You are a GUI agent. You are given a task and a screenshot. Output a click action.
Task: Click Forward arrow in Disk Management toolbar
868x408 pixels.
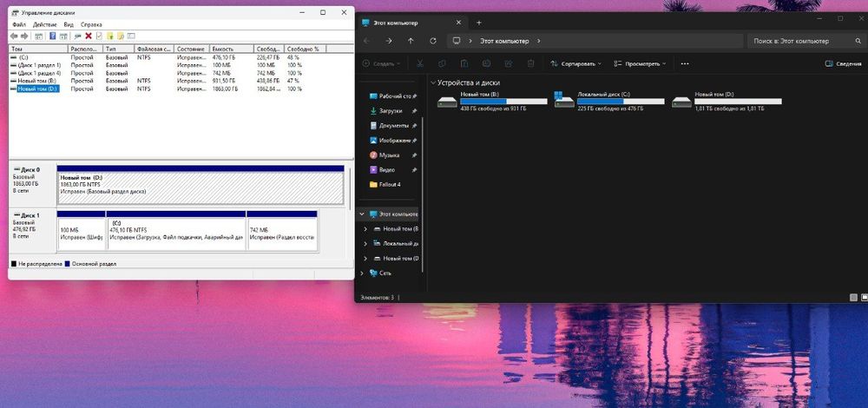coord(23,36)
